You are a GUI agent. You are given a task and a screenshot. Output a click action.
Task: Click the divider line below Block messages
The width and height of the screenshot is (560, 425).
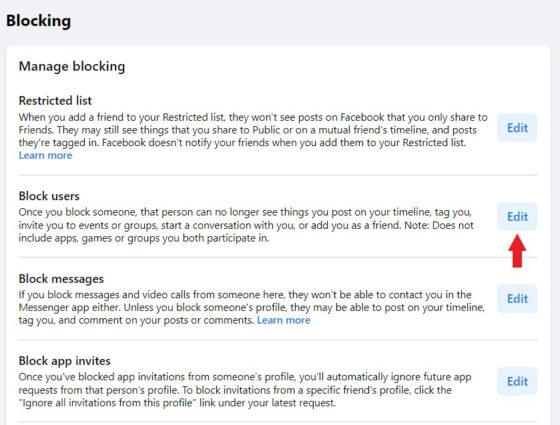point(278,340)
